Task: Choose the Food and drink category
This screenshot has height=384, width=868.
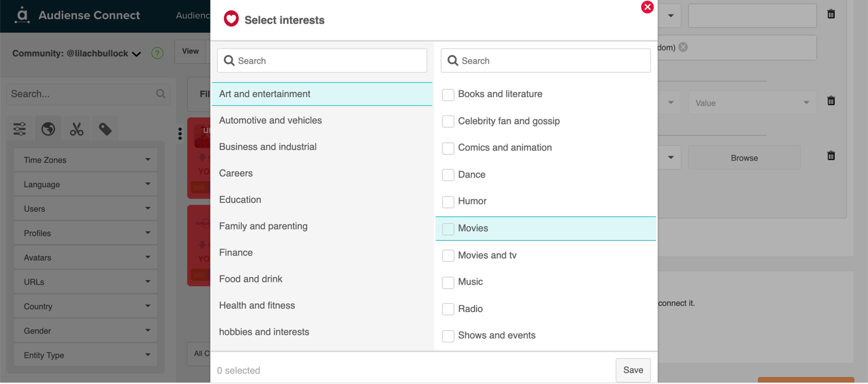Action: click(x=251, y=279)
